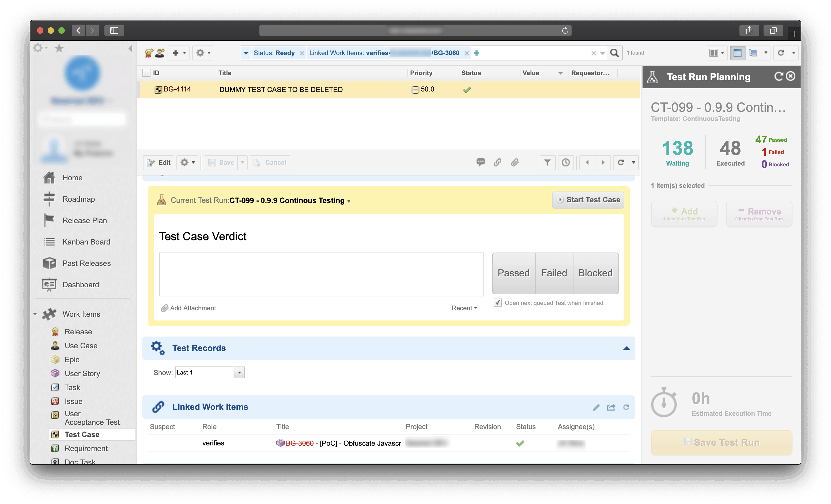831x504 pixels.
Task: Mark test verdict as Passed
Action: coord(514,273)
